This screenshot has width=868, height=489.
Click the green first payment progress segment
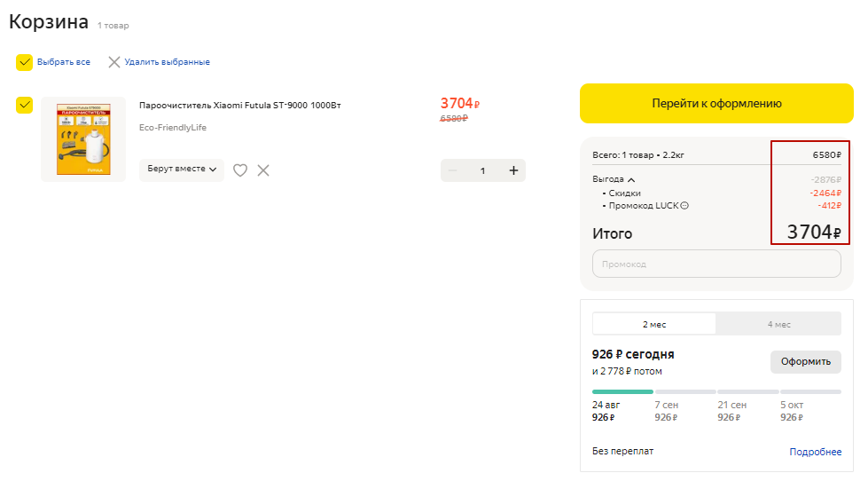[x=622, y=391]
